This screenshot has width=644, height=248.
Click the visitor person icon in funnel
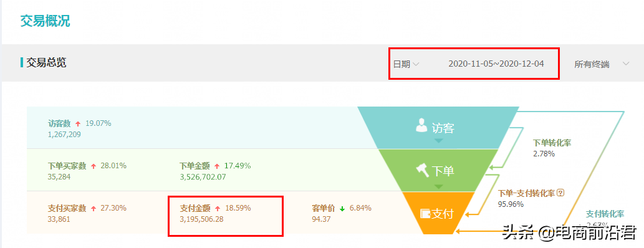422,125
